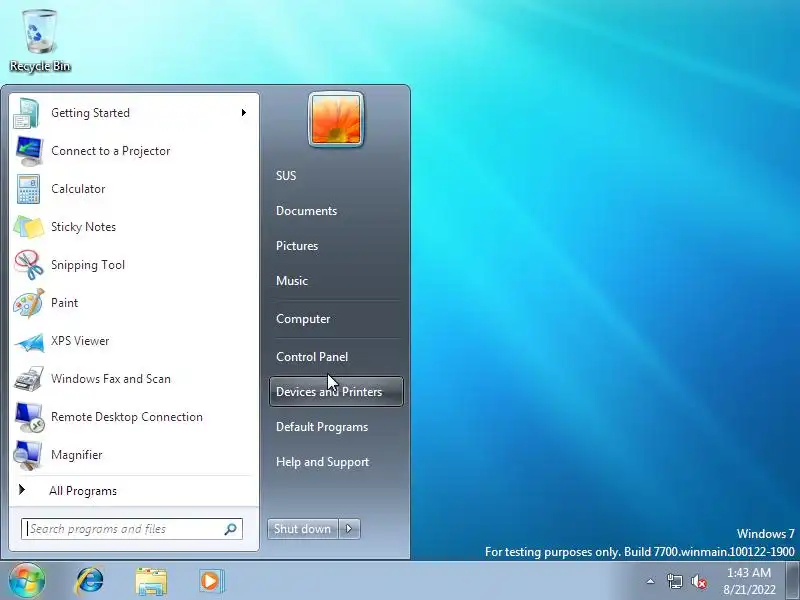This screenshot has width=800, height=600.
Task: Open Windows Explorer from the taskbar
Action: (151, 581)
